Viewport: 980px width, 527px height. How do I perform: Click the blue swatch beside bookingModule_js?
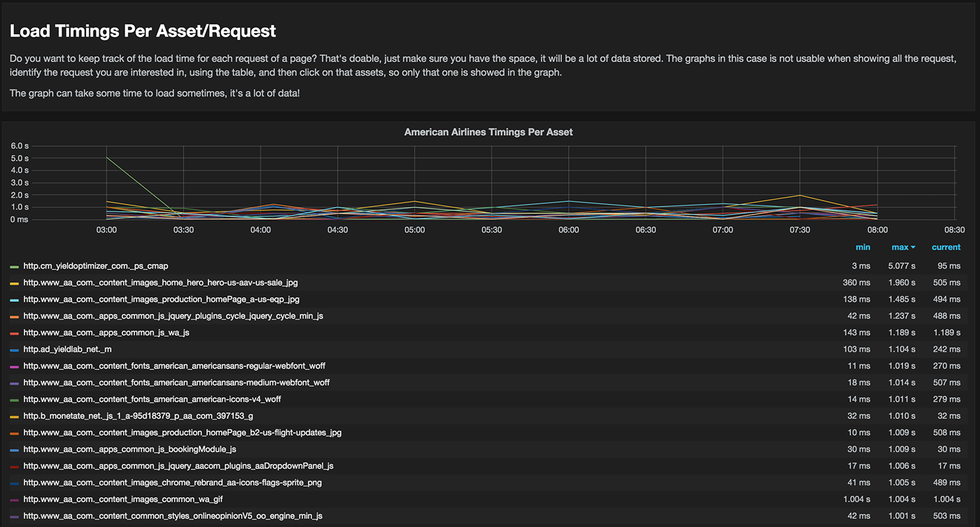click(15, 450)
